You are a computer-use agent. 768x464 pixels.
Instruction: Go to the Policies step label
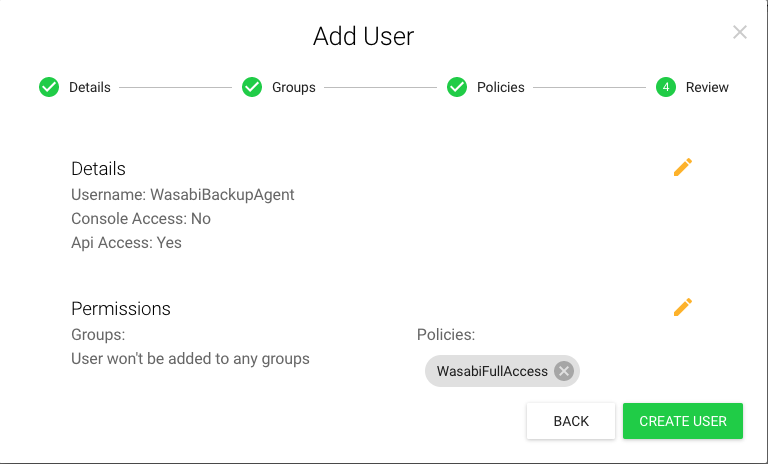pos(501,87)
